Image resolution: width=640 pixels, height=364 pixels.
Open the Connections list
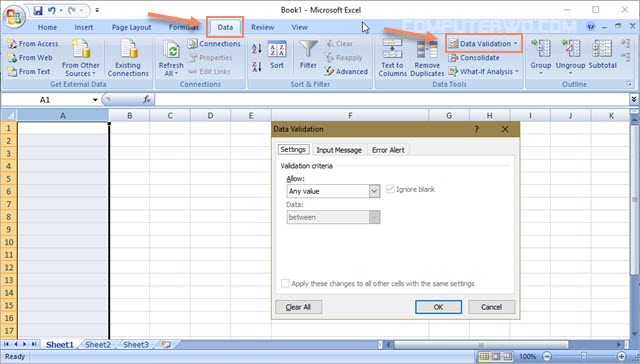[x=214, y=44]
